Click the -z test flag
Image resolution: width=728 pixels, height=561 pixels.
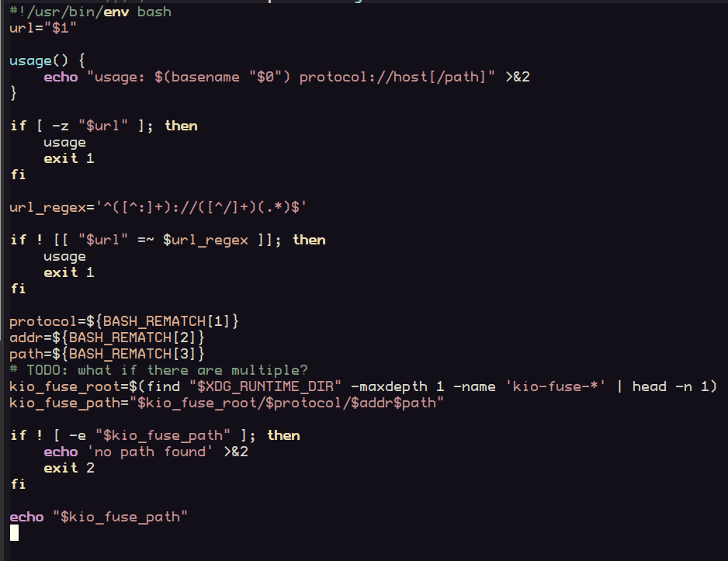(61, 126)
